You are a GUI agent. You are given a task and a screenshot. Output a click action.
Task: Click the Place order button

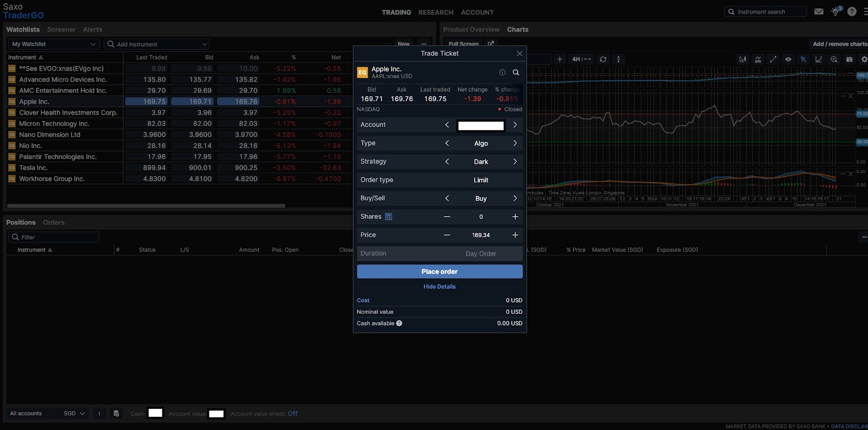click(x=440, y=271)
